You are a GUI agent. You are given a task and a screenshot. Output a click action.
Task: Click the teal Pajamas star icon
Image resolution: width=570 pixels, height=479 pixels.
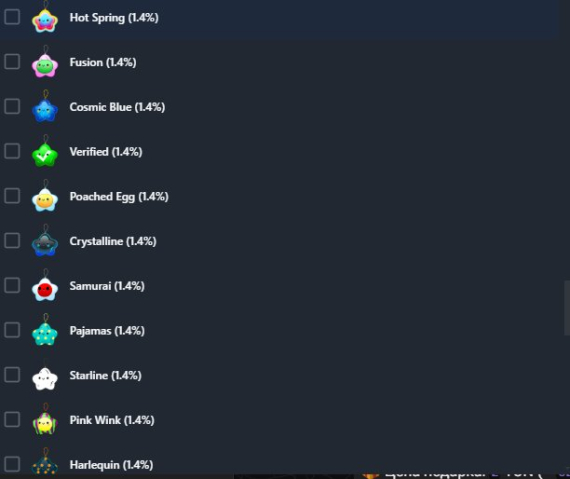[x=45, y=333]
